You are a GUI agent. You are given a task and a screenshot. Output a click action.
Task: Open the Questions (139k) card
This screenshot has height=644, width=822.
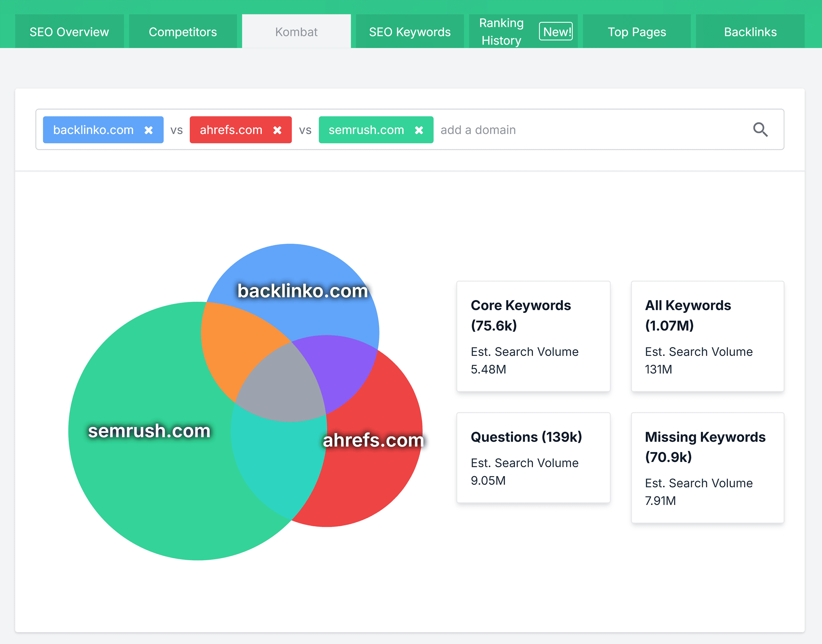point(533,458)
